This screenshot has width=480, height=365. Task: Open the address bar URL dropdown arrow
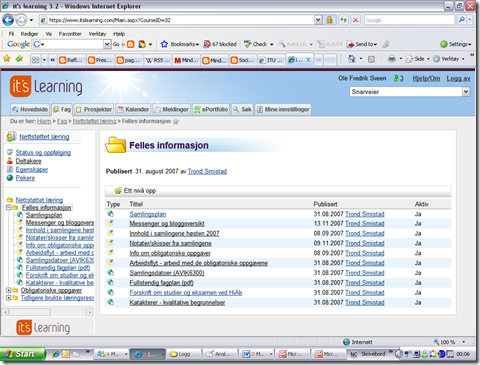tap(318, 20)
